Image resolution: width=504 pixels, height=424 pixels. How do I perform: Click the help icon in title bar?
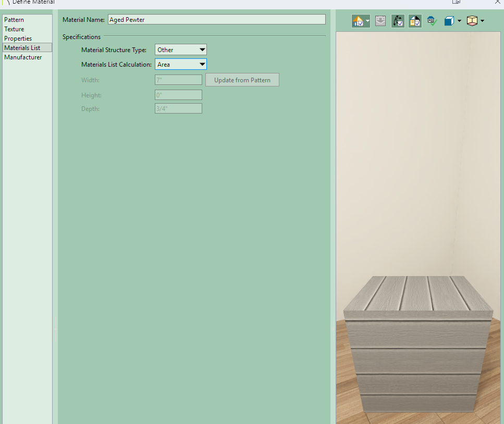[456, 2]
